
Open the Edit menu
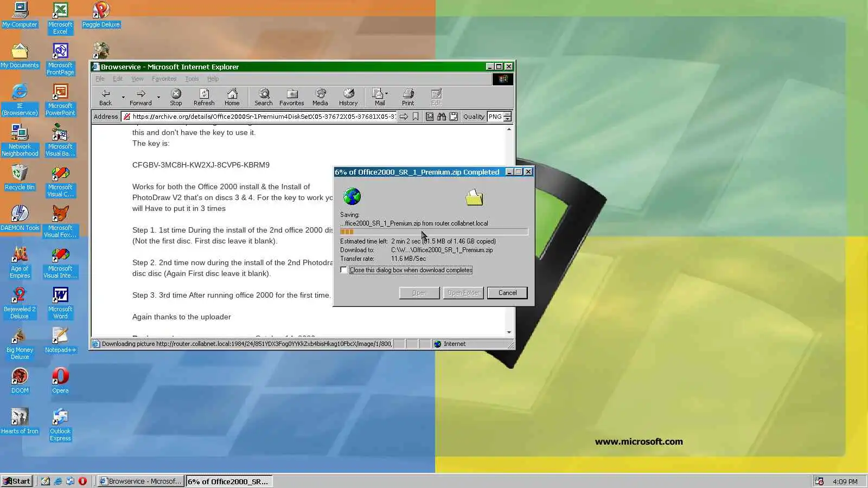tap(118, 79)
